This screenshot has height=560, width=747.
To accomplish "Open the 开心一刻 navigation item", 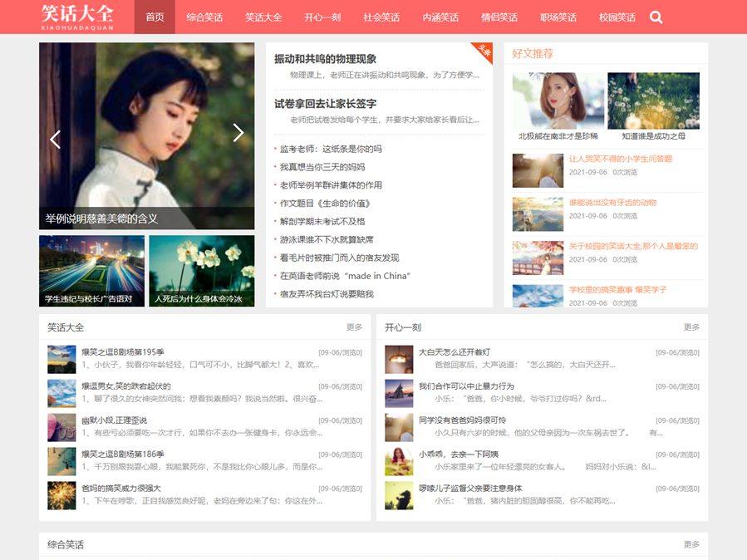I will 322,17.
